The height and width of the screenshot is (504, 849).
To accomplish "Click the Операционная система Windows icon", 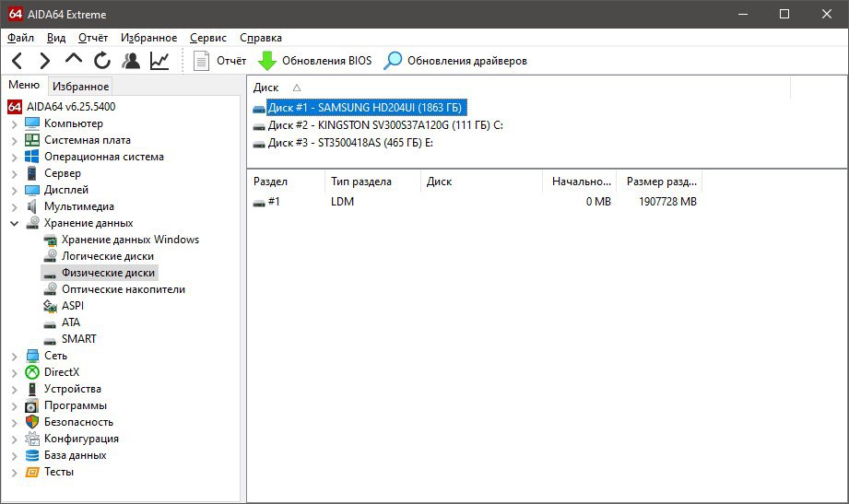I will [32, 157].
